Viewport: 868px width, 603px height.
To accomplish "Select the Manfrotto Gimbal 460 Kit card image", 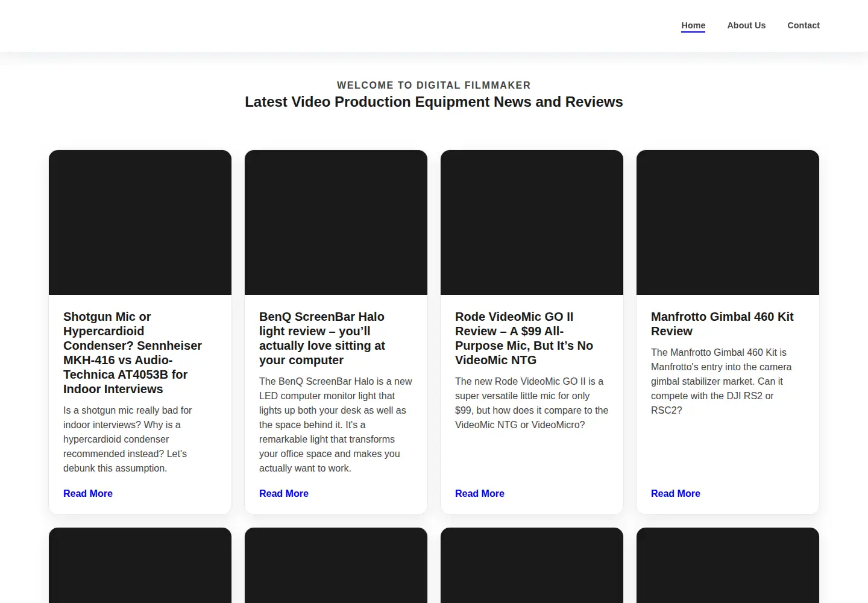I will pyautogui.click(x=728, y=223).
